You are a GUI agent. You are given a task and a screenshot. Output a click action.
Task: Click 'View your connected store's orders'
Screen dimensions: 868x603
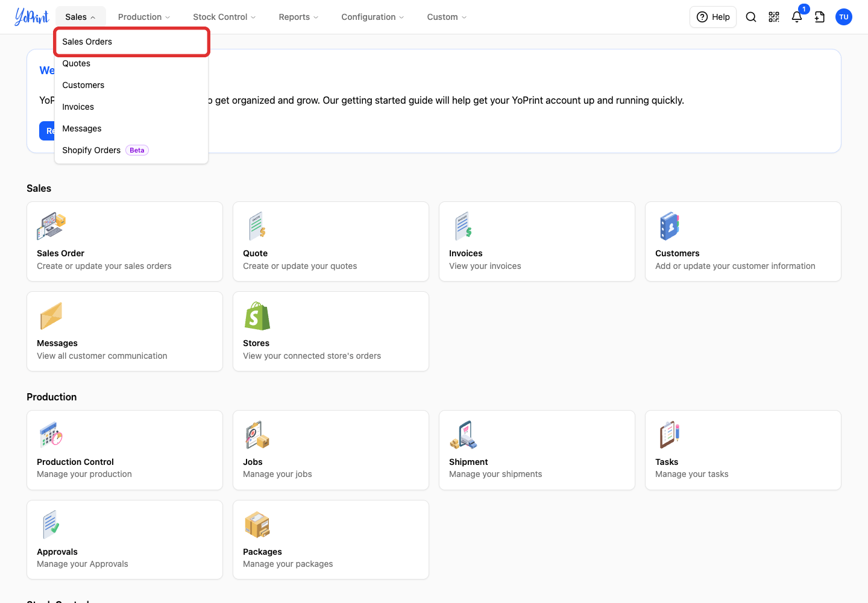[312, 356]
